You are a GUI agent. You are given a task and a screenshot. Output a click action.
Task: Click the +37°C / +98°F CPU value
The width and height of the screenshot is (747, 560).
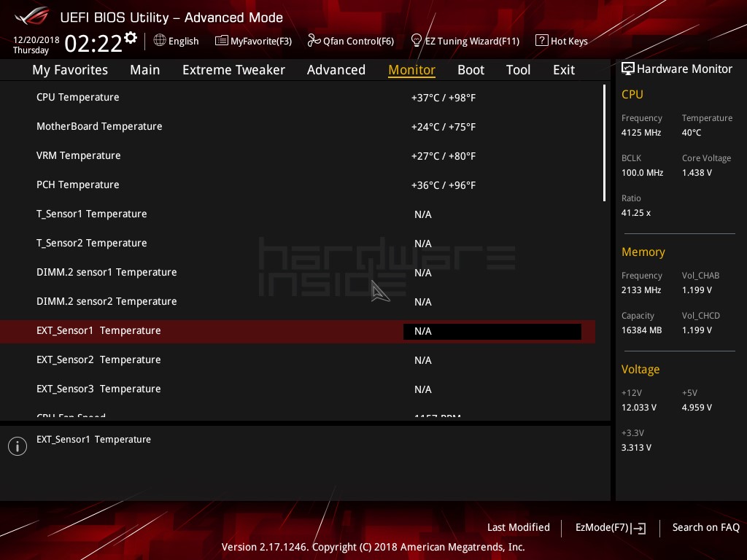[x=444, y=98]
